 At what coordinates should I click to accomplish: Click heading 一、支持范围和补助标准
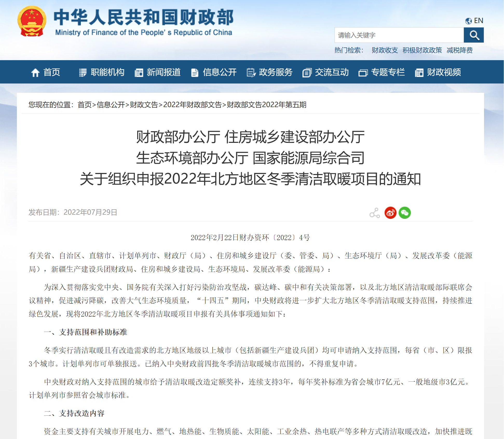tap(86, 332)
